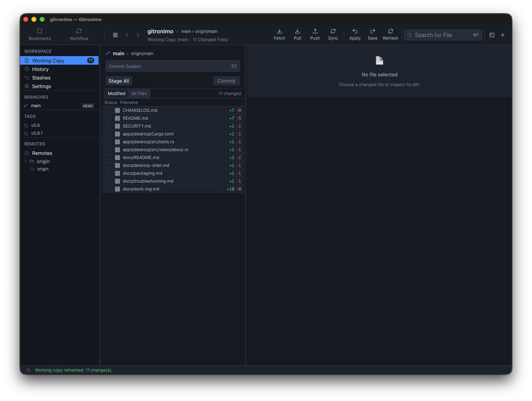Click the gitronimo repository title

coord(160,31)
